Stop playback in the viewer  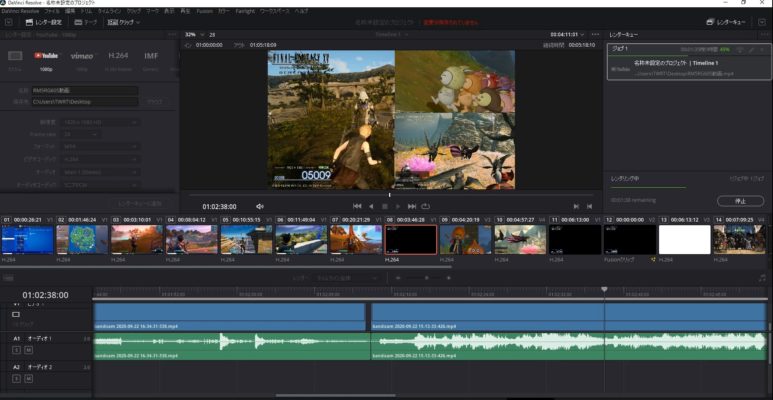[385, 206]
